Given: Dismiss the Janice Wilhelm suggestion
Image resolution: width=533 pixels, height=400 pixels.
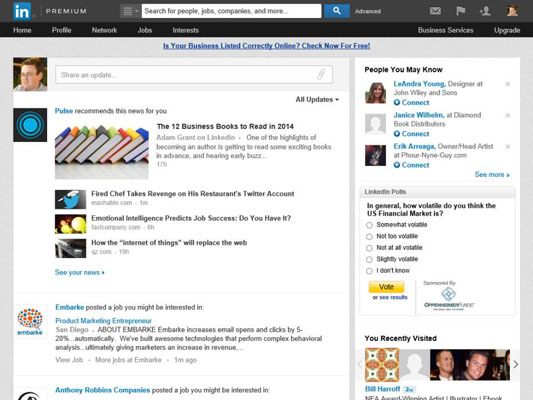Looking at the screenshot, I should pos(508,115).
